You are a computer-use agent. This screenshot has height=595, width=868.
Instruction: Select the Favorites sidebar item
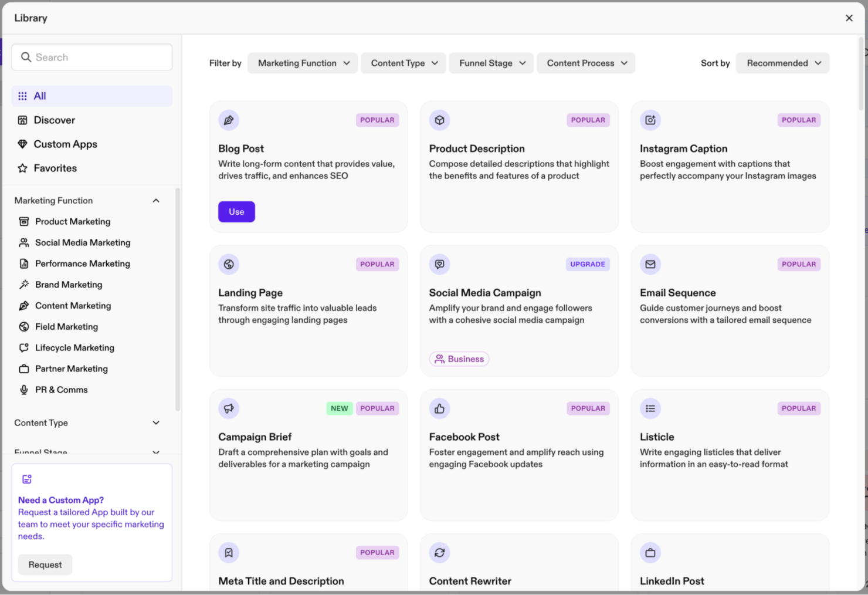[x=55, y=168]
